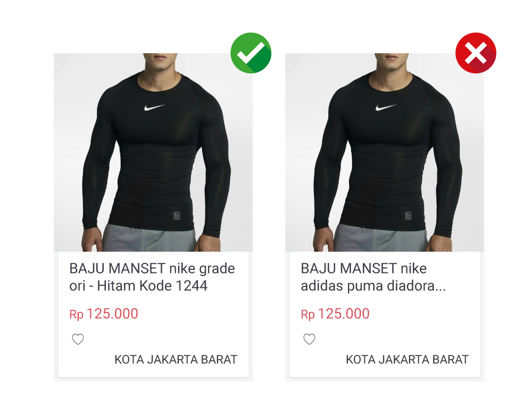Open the left black shirt product image
532x414 pixels.
(x=153, y=152)
